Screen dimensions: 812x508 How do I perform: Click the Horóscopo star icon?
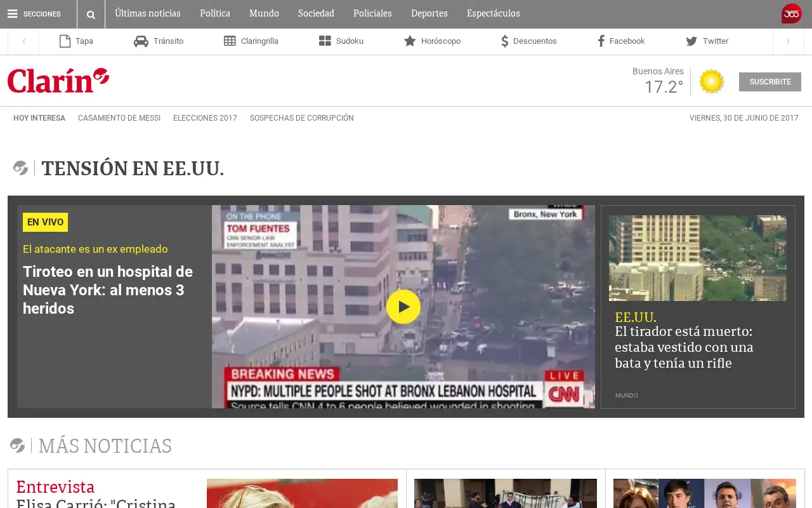point(410,41)
